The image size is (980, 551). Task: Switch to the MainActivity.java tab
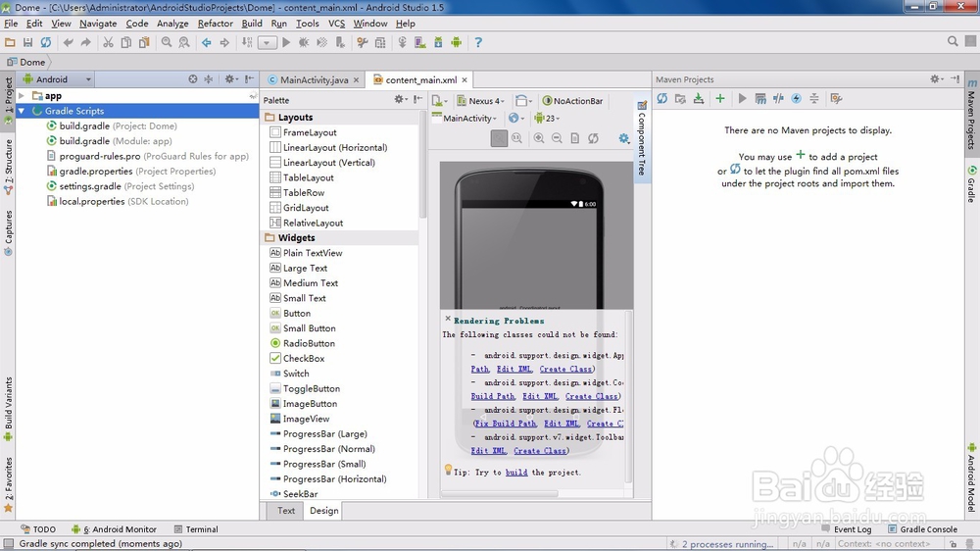click(x=314, y=80)
